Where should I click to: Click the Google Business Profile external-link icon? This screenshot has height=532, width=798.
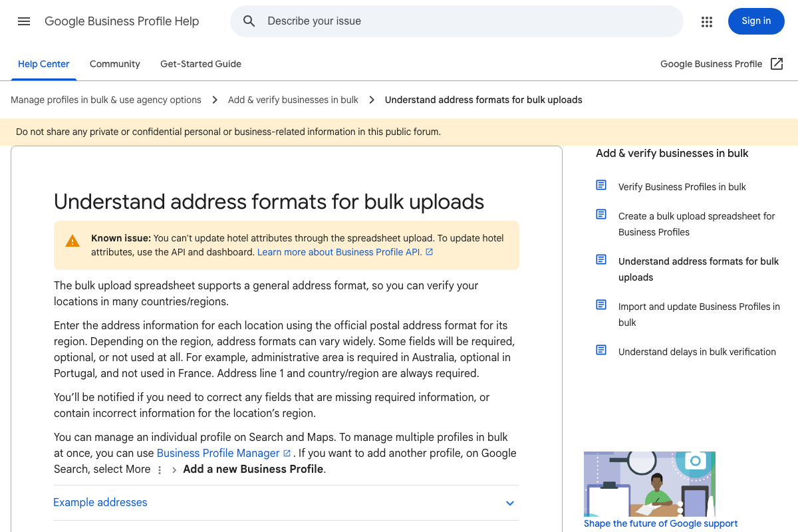tap(777, 64)
